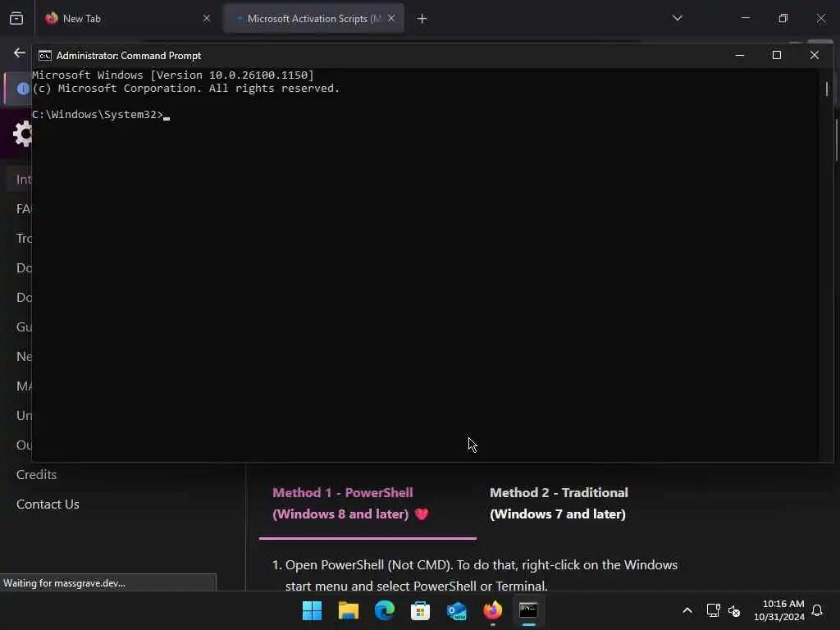Viewport: 840px width, 630px height.
Task: Click the browser page scrollbar
Action: 836,140
